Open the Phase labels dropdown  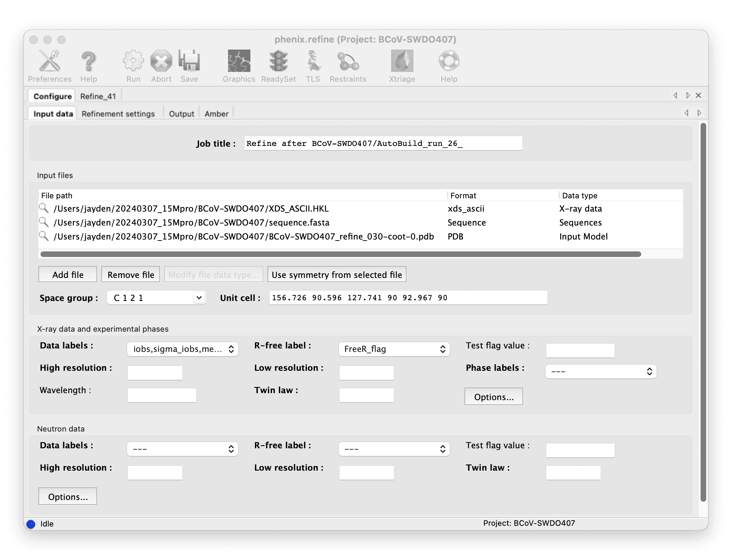(x=601, y=371)
